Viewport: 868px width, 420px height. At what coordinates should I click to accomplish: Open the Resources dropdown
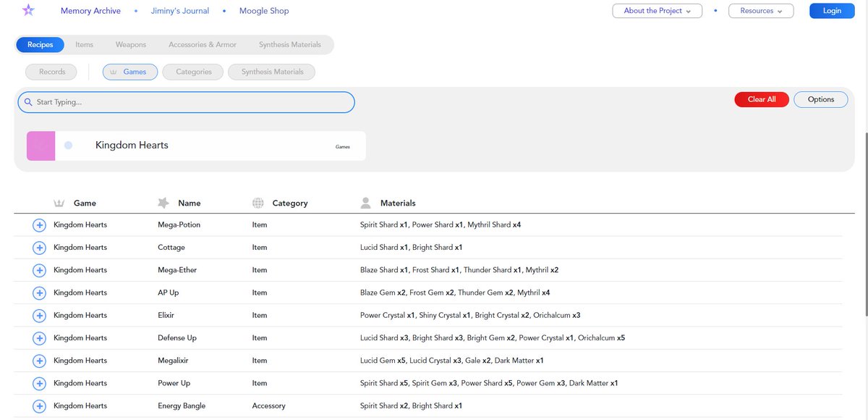[761, 11]
